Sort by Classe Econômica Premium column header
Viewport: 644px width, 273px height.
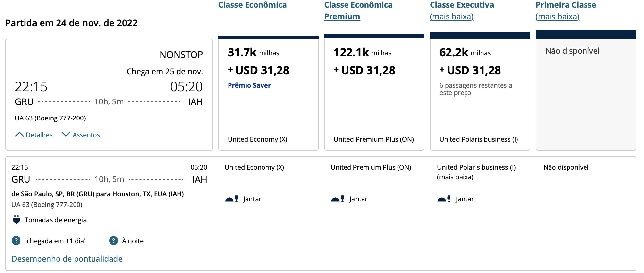(358, 10)
